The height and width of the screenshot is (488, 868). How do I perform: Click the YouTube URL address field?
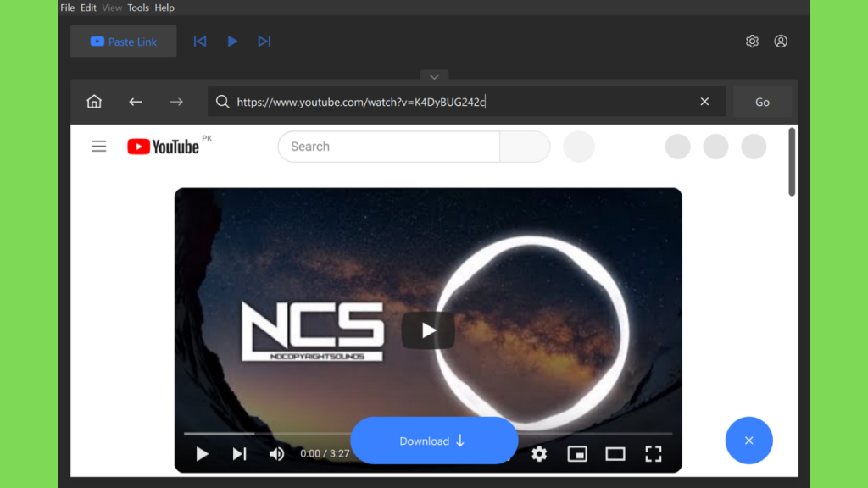(x=465, y=102)
